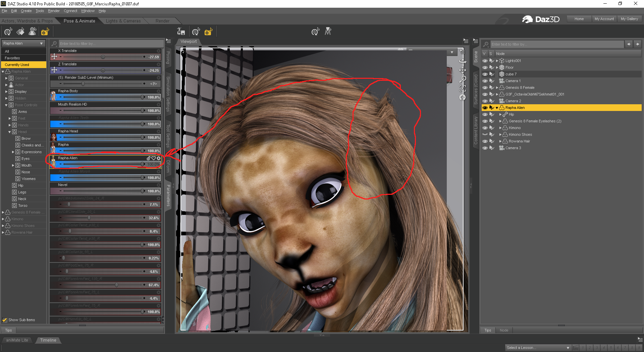The image size is (644, 352).
Task: Expand the Hip bone in Scene tree
Action: tap(500, 114)
